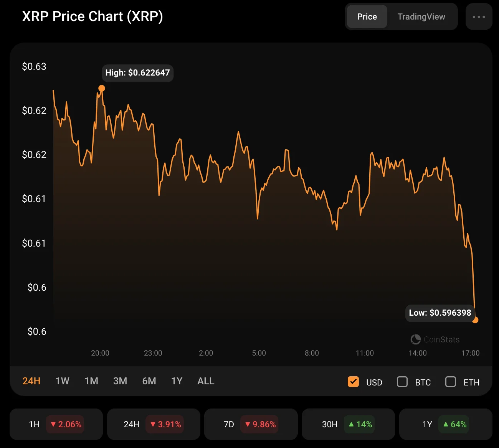Screen dimensions: 499x448
Task: Switch chart to 1W range
Action: tap(62, 381)
